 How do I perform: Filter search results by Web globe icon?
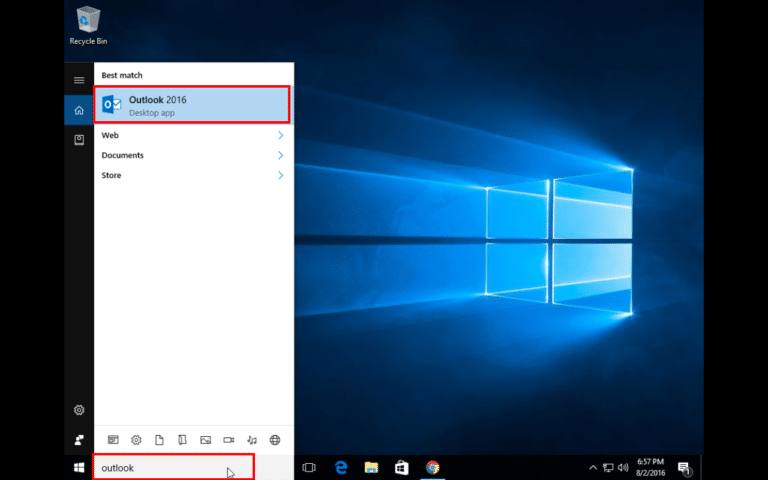click(x=275, y=440)
